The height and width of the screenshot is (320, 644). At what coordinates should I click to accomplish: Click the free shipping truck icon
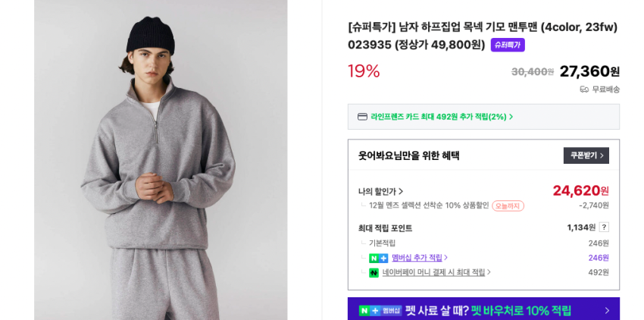click(584, 89)
